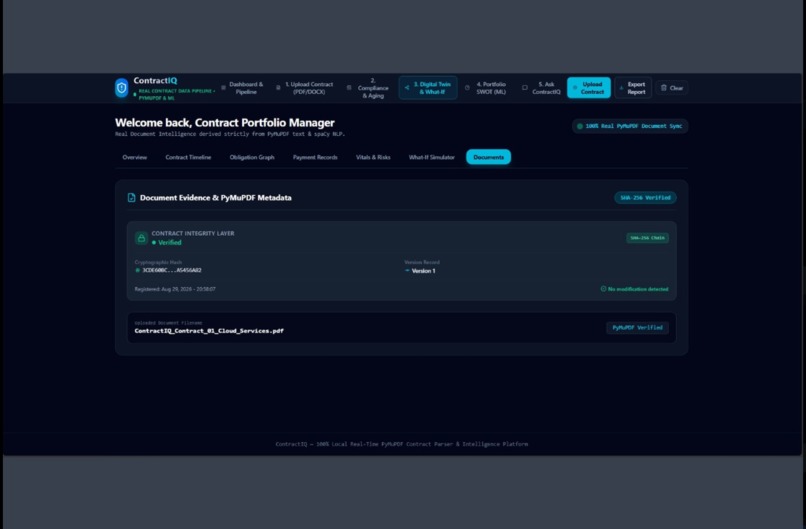Click the Version 1 record text
The width and height of the screenshot is (806, 529).
(x=423, y=271)
